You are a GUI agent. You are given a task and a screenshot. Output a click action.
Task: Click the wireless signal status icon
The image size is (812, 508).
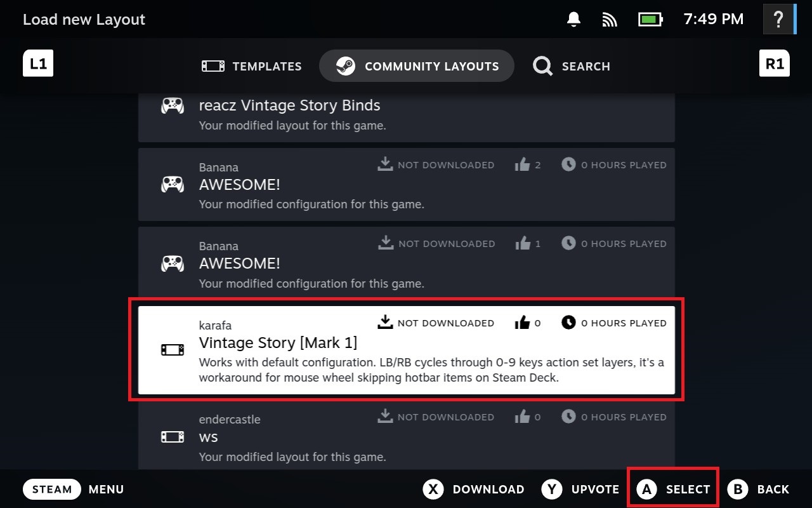(610, 20)
